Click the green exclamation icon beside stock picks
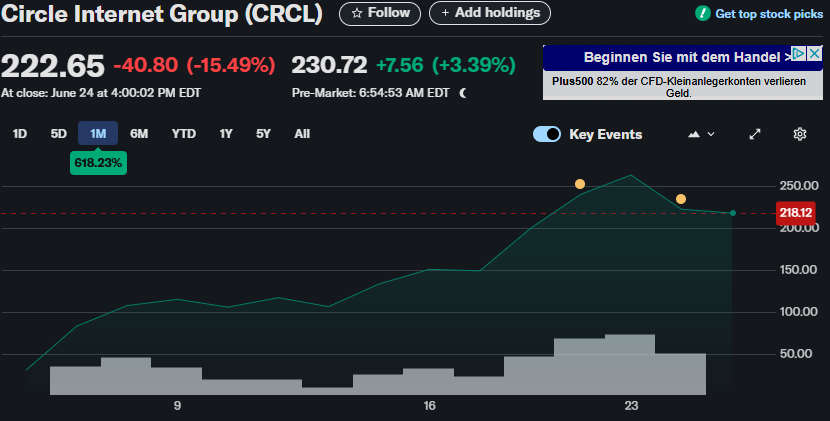 coord(702,13)
